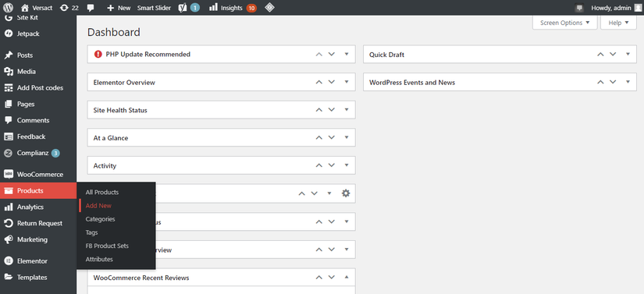This screenshot has width=644, height=294.
Task: Toggle WordPress Events and News panel
Action: tap(628, 82)
